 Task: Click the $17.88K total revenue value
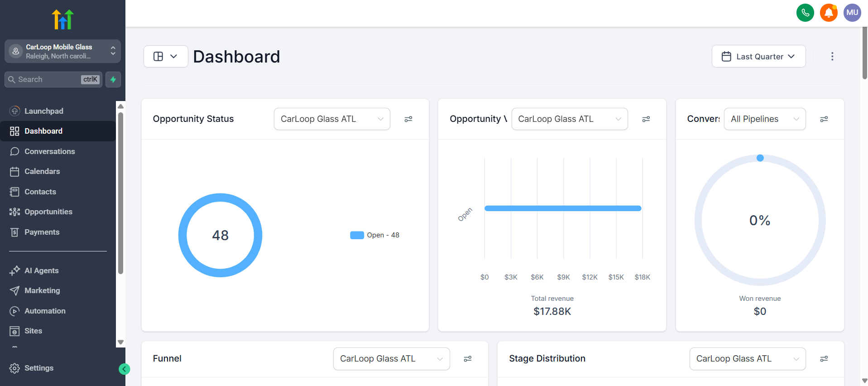(x=552, y=311)
